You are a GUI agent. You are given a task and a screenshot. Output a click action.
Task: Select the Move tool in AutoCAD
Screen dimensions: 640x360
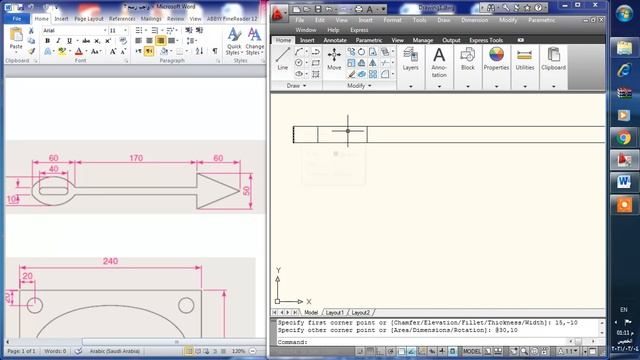click(334, 59)
